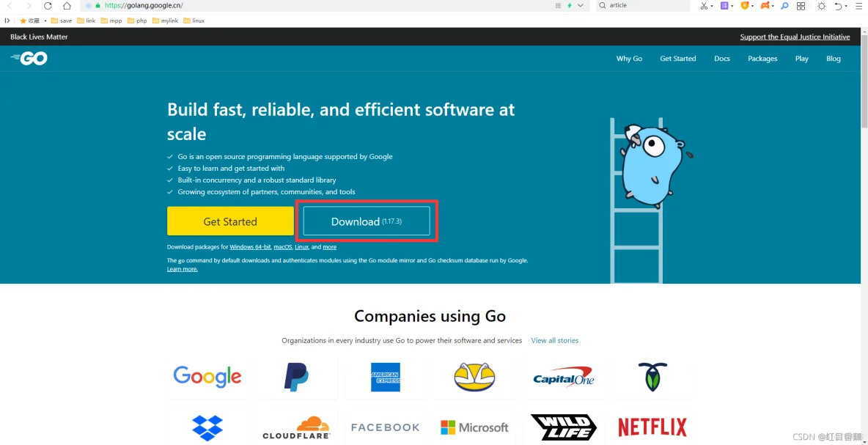Image resolution: width=868 pixels, height=445 pixels.
Task: Click the 'Learn more.' link
Action: click(x=182, y=269)
